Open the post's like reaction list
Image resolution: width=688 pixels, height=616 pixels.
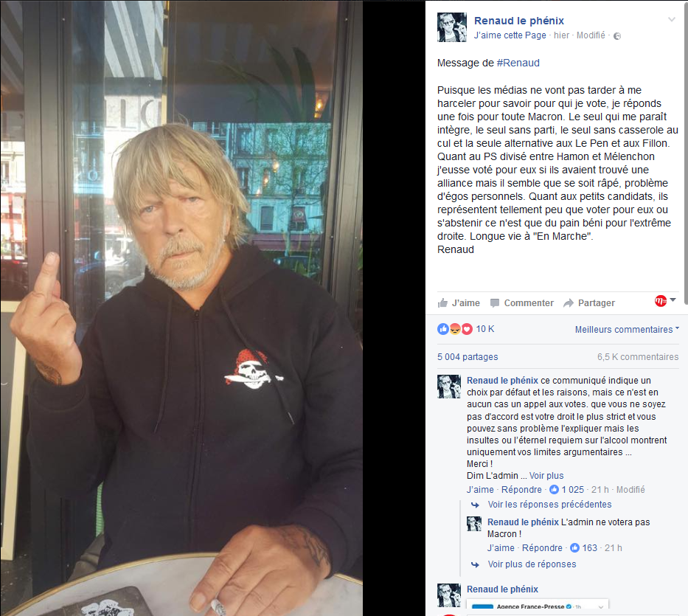(x=442, y=329)
